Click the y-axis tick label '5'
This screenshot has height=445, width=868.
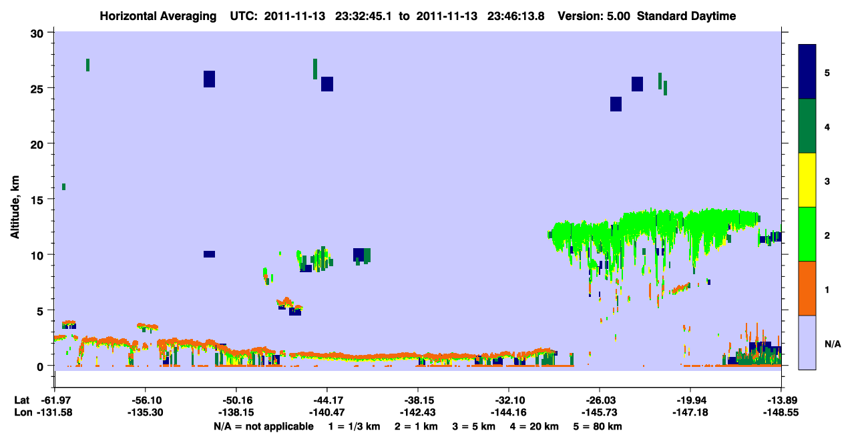pos(41,310)
